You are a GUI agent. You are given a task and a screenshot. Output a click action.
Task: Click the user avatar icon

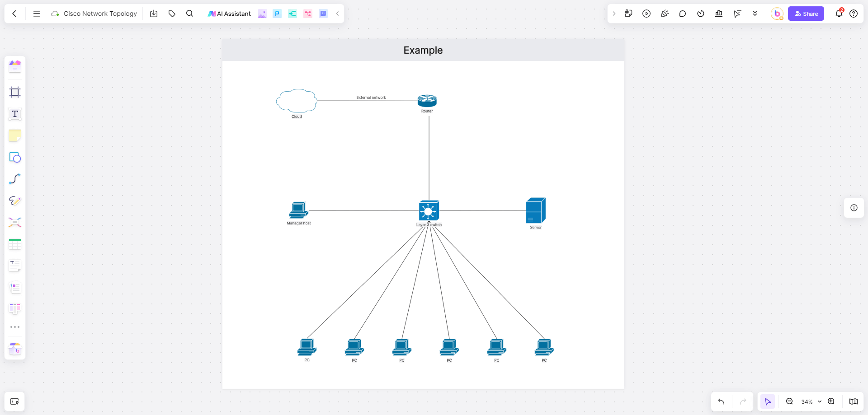[777, 14]
